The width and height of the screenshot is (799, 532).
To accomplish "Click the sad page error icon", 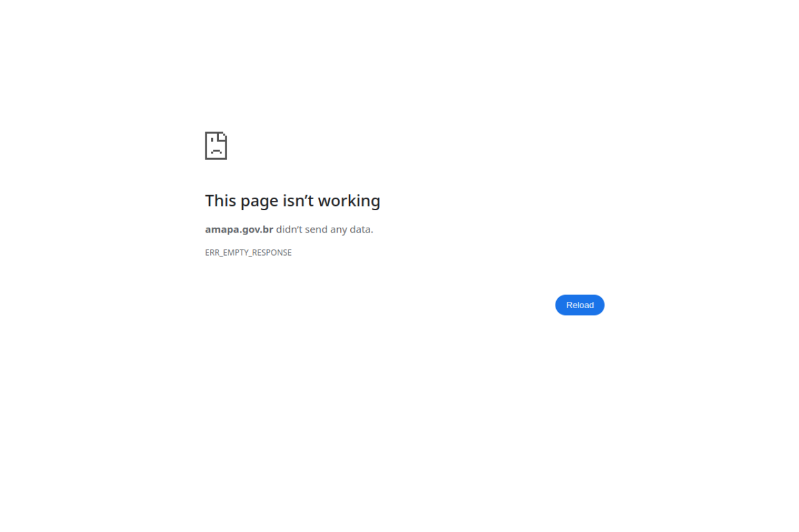I will pos(216,145).
